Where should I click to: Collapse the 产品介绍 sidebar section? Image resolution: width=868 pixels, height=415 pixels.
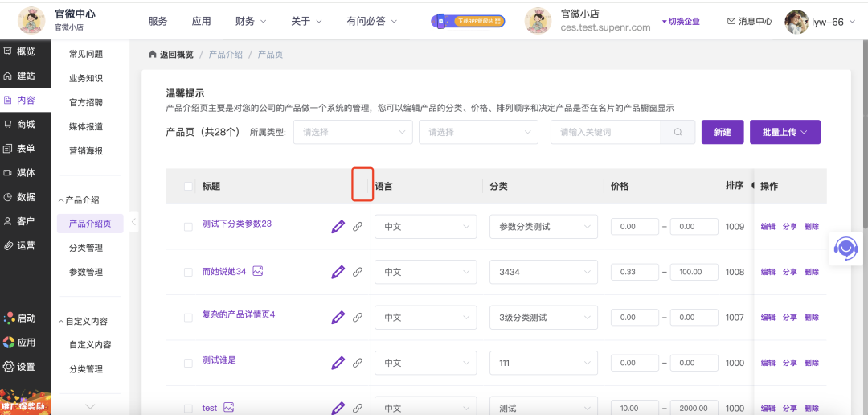click(61, 200)
